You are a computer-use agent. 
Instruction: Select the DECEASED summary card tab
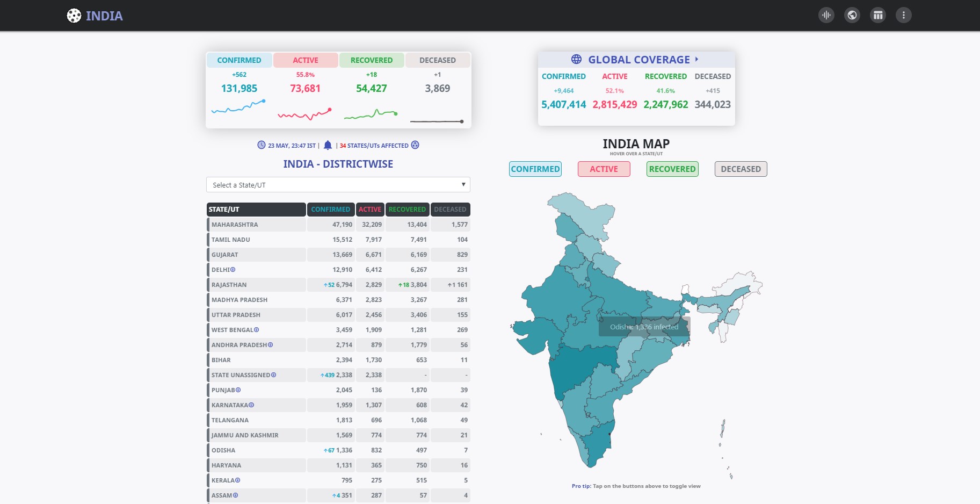(x=438, y=60)
